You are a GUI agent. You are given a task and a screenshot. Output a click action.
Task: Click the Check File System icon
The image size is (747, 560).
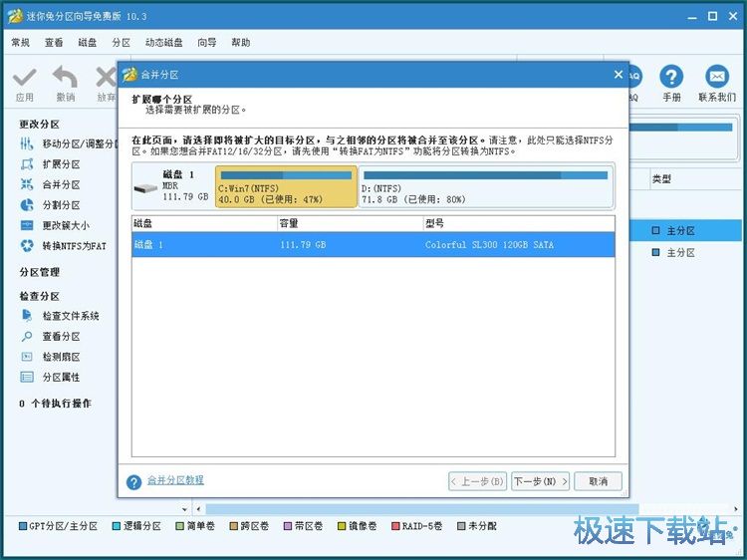[27, 316]
